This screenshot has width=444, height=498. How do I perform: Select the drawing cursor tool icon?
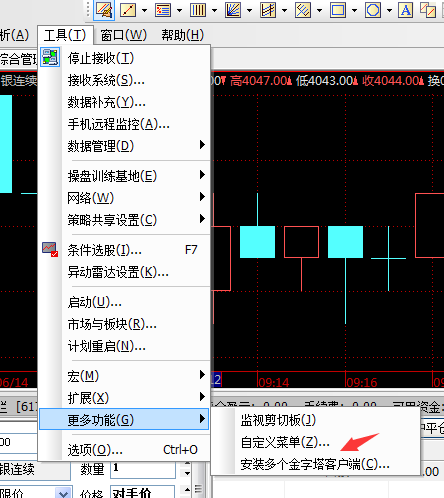[104, 10]
